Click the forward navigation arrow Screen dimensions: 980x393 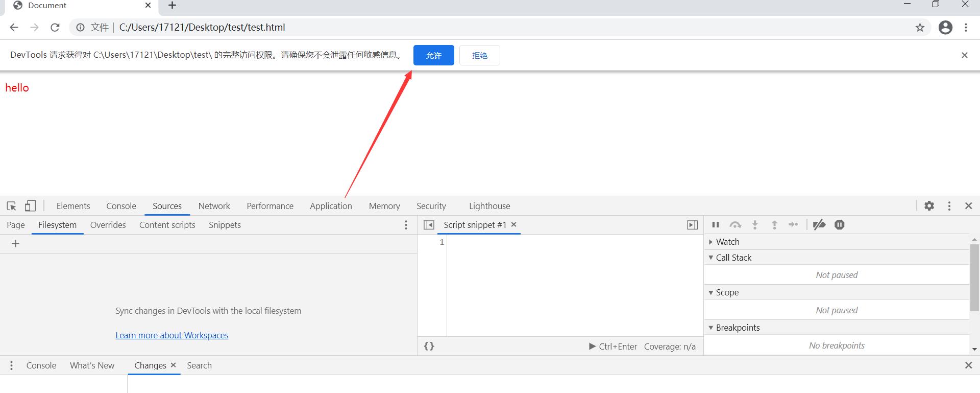tap(34, 28)
